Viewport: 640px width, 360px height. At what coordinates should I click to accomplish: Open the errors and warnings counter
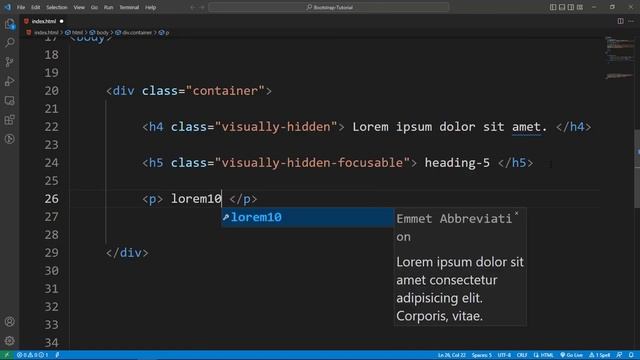point(32,355)
